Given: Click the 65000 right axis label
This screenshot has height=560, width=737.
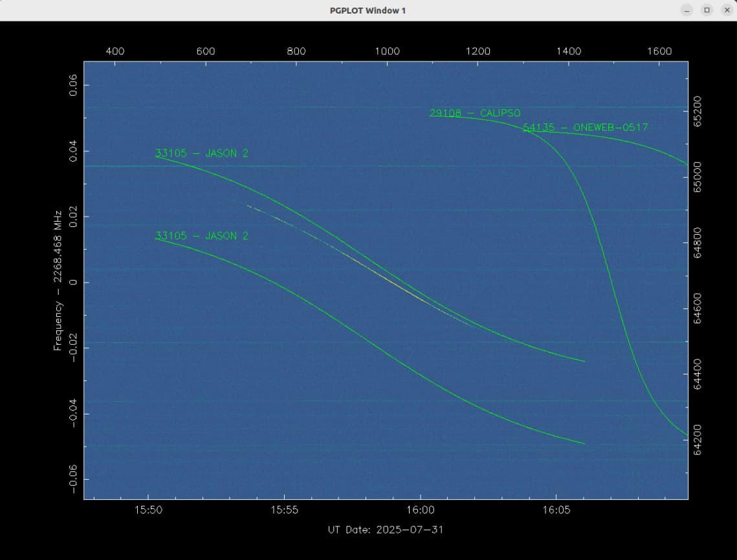Looking at the screenshot, I should pyautogui.click(x=698, y=177).
